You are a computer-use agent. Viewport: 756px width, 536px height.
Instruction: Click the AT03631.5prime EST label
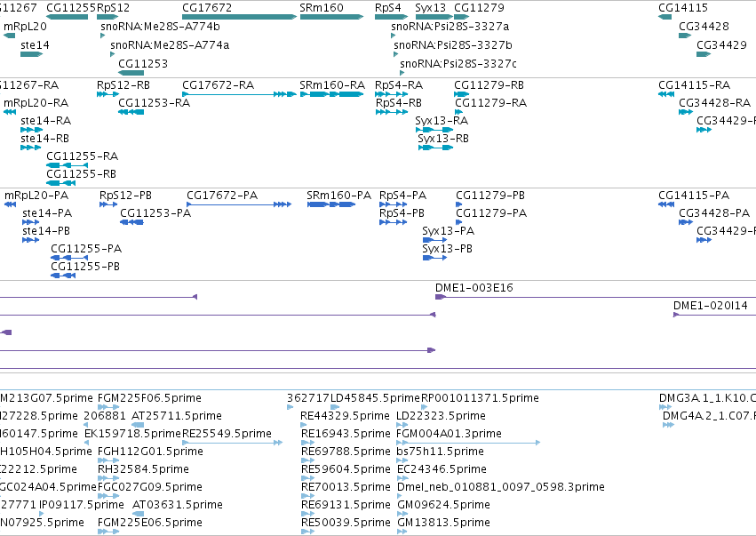click(178, 505)
